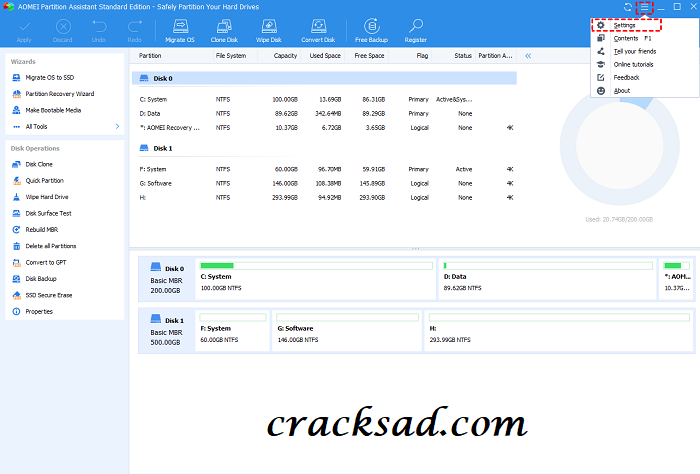Select the G: Software partition row
The width and height of the screenshot is (700, 474).
(x=325, y=183)
